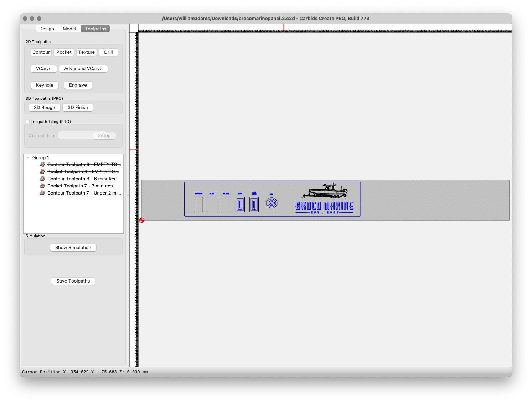The height and width of the screenshot is (403, 532).
Task: Click the macOS green zoom window button
Action: point(39,19)
